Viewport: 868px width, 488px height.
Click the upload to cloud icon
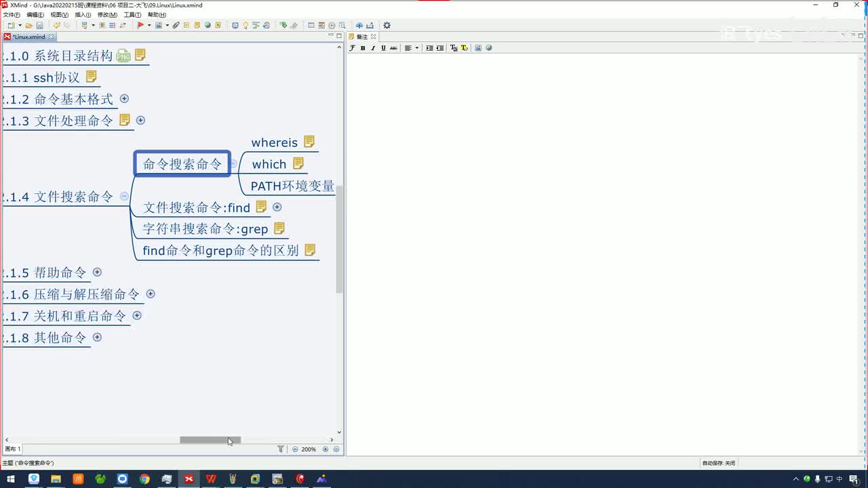[x=359, y=26]
